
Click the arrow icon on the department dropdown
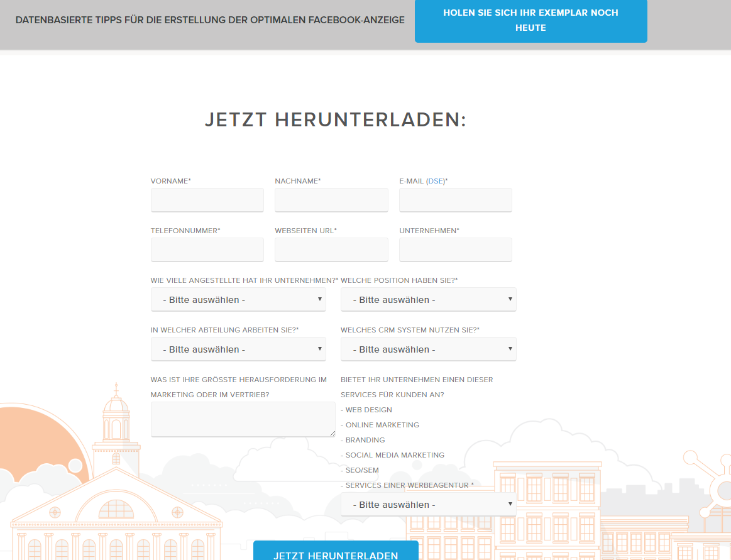coord(319,349)
